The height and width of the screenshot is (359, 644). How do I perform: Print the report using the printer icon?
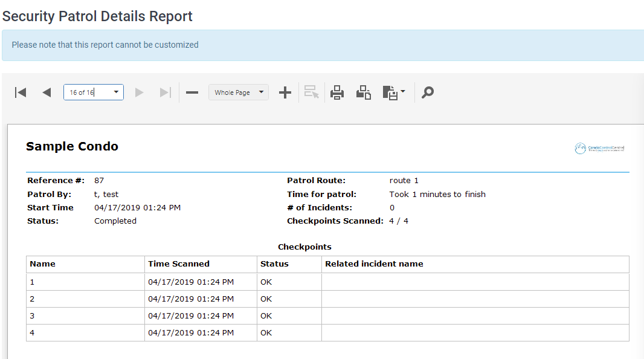[337, 92]
